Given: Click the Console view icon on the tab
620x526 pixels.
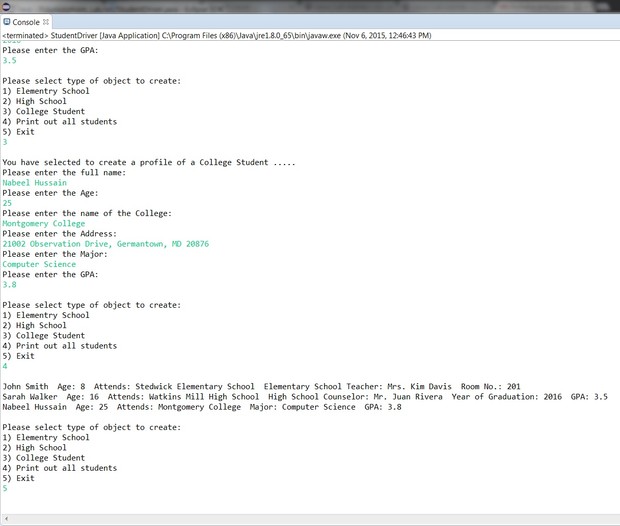Looking at the screenshot, I should tap(7, 22).
